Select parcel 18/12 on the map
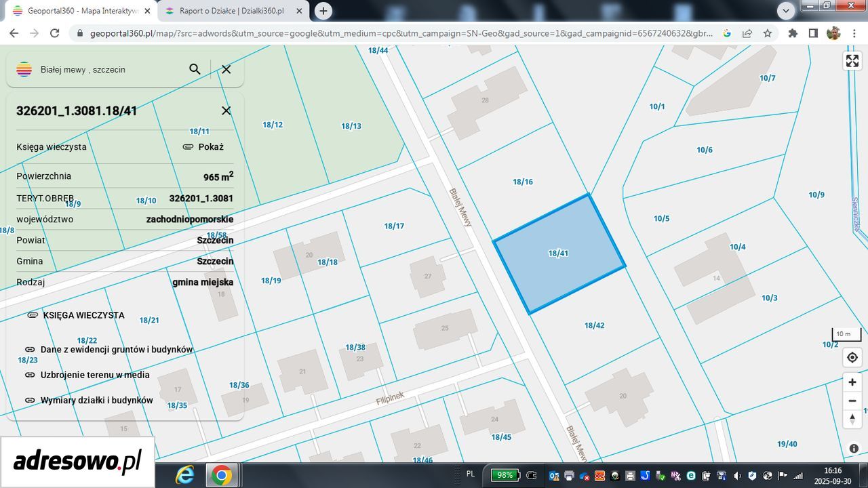Screen dimensions: 868x488 point(273,125)
